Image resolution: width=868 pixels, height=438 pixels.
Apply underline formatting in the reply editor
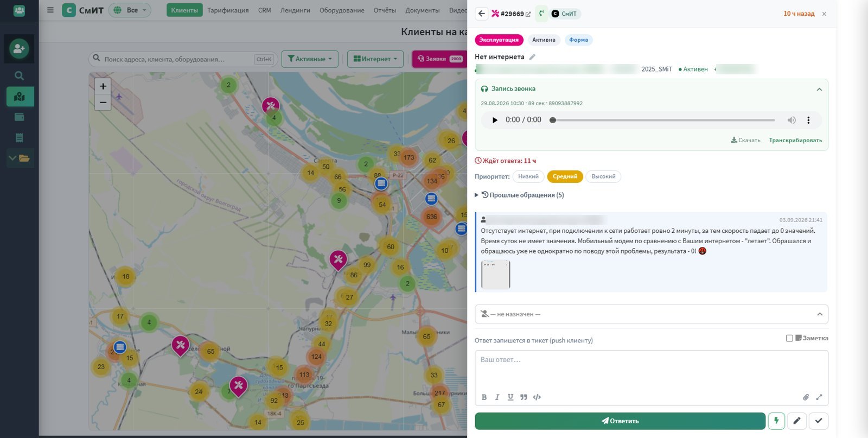click(x=510, y=397)
